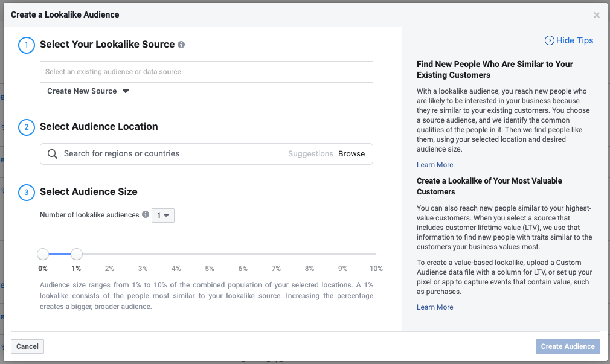This screenshot has width=610, height=364.
Task: Click Suggestions in the location field
Action: (x=310, y=154)
